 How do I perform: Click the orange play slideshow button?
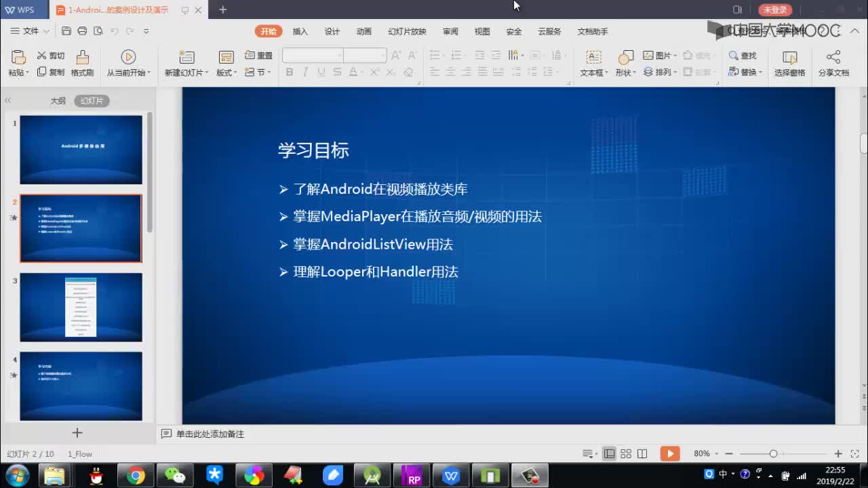tap(670, 453)
